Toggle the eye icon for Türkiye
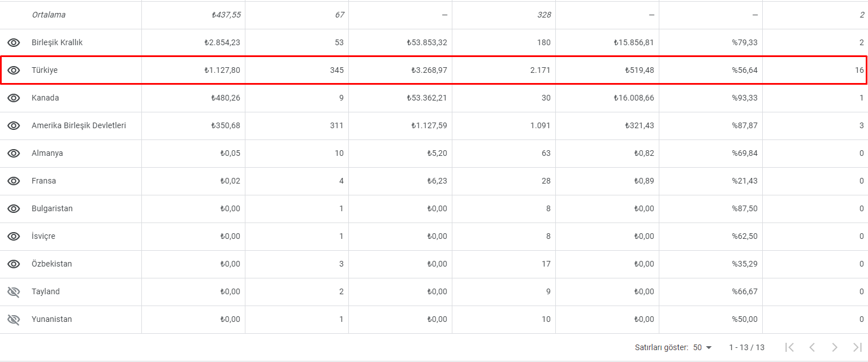 tap(14, 70)
